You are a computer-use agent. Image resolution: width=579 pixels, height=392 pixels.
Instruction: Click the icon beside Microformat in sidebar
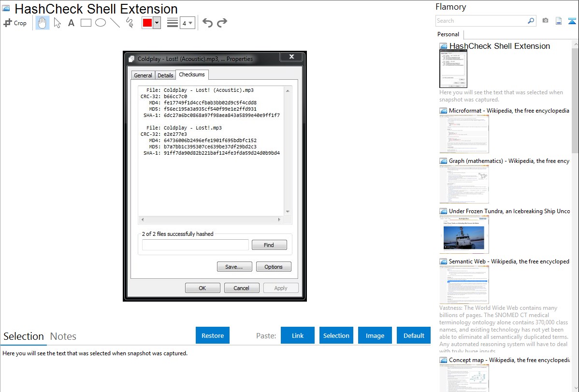pyautogui.click(x=443, y=111)
